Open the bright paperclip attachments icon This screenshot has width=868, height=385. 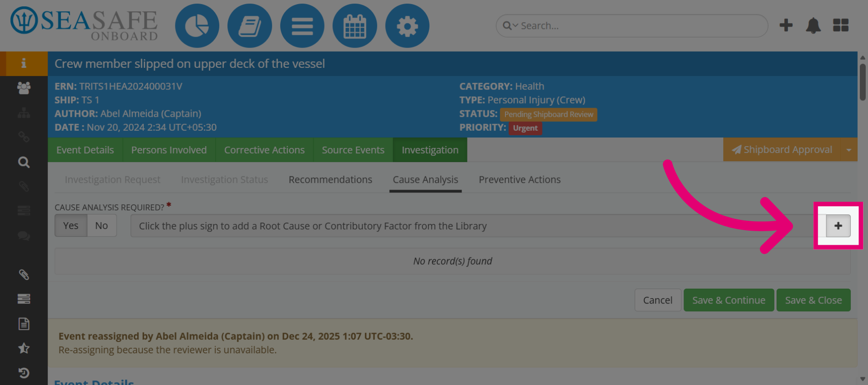(x=24, y=275)
